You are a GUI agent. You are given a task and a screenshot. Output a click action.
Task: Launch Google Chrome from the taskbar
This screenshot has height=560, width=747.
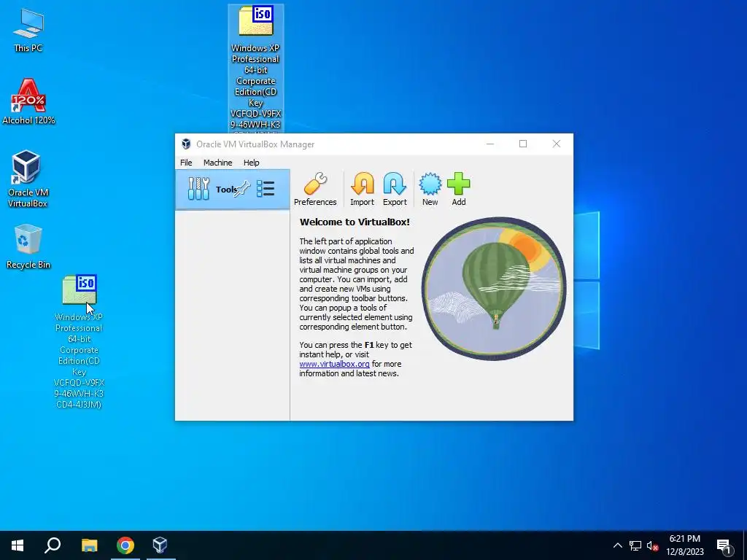click(125, 545)
